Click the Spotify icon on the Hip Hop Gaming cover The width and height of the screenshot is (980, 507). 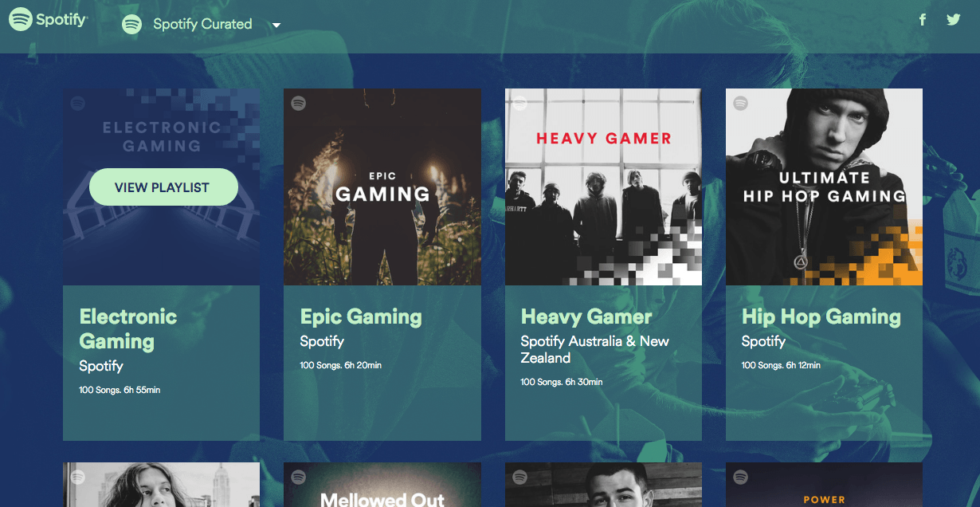[740, 102]
